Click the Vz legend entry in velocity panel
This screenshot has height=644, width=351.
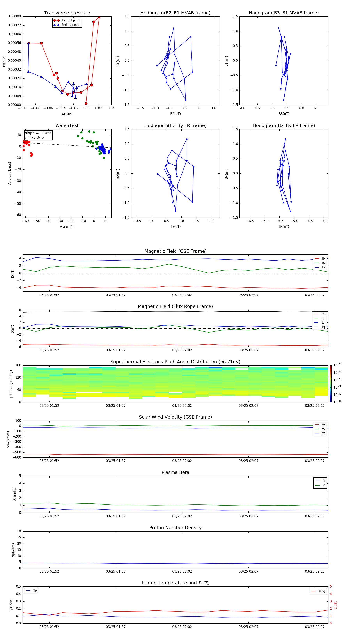[x=320, y=433]
